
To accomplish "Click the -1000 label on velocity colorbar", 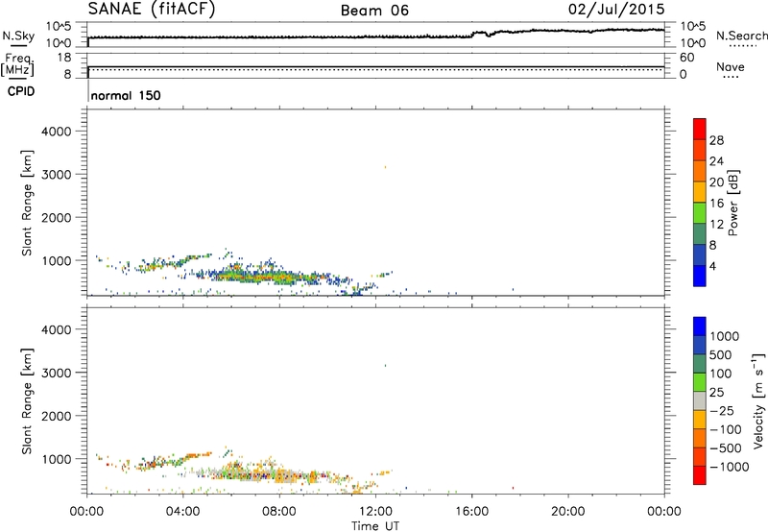I will pos(729,467).
